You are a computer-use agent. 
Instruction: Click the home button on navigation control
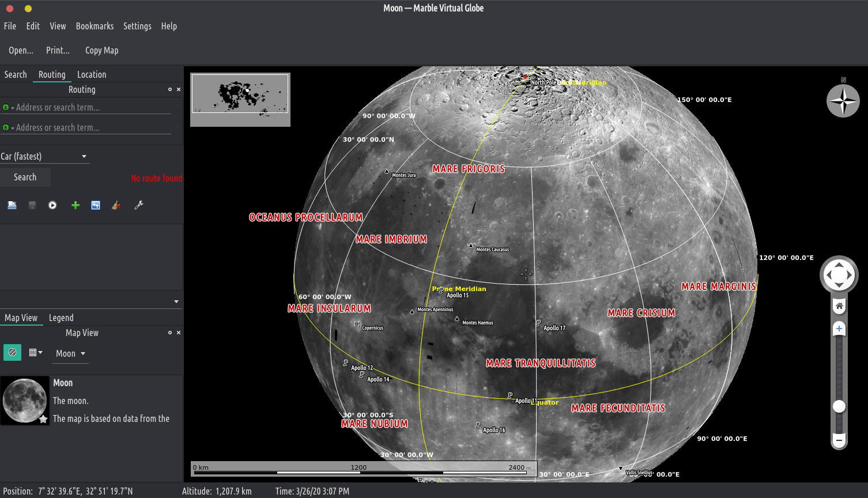tap(839, 306)
